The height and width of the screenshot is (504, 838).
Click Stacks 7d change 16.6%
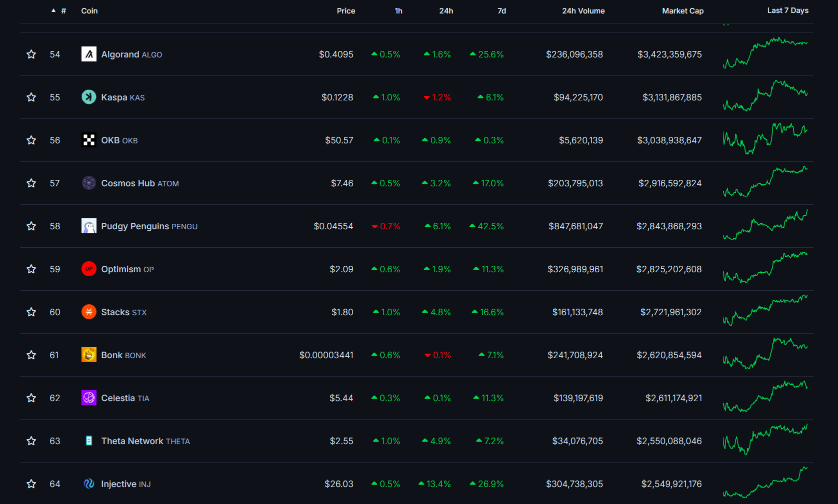click(x=487, y=312)
